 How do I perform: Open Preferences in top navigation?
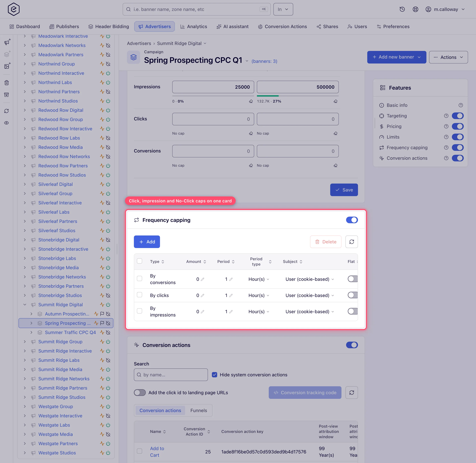[x=393, y=26]
